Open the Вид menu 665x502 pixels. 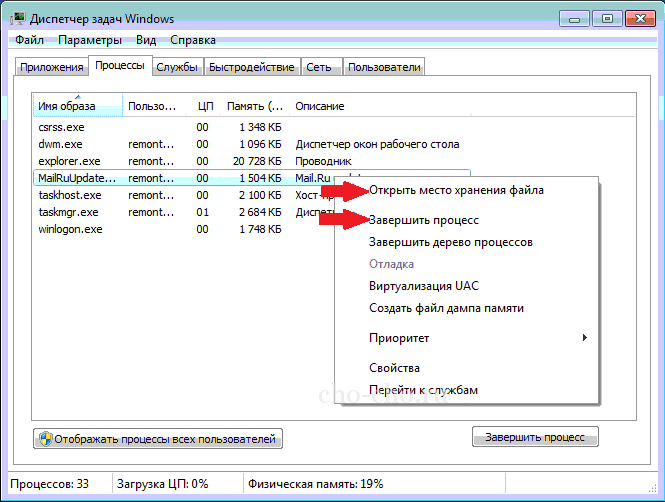coord(146,40)
